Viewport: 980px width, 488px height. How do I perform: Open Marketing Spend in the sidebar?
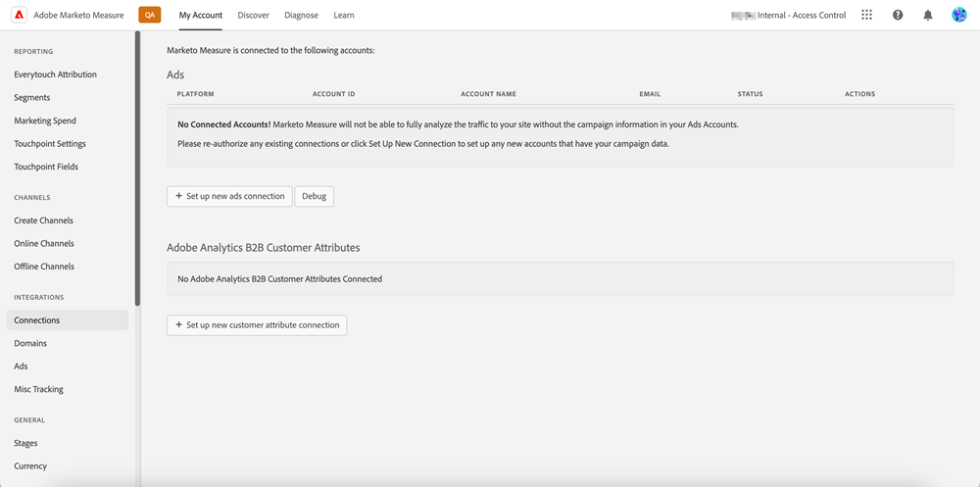(x=45, y=121)
